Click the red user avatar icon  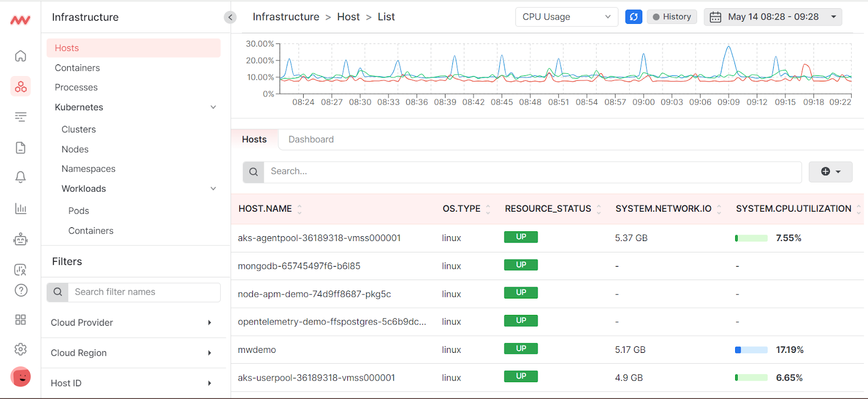point(21,377)
